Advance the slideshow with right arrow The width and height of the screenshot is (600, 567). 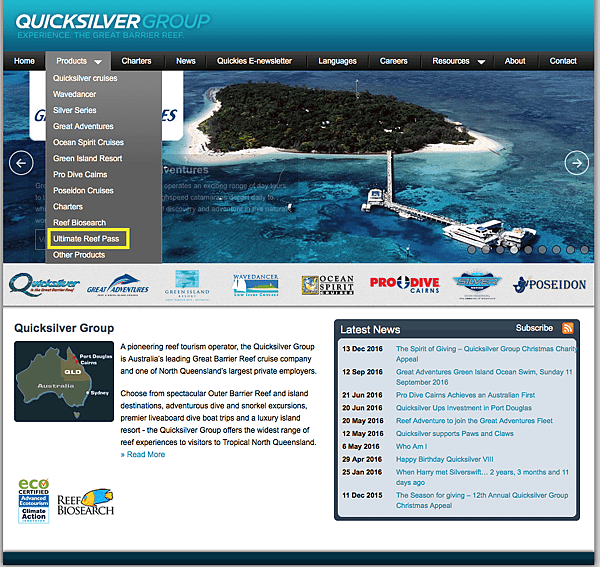(577, 163)
